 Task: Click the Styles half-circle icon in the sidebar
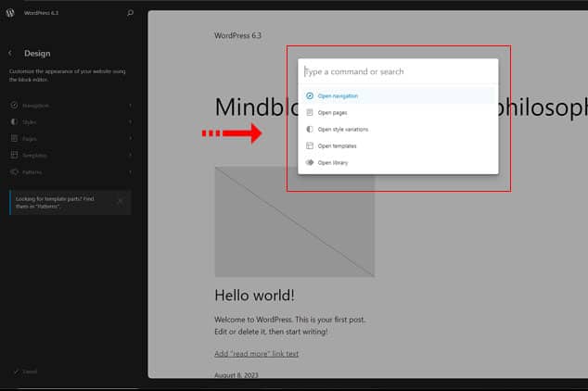point(14,121)
